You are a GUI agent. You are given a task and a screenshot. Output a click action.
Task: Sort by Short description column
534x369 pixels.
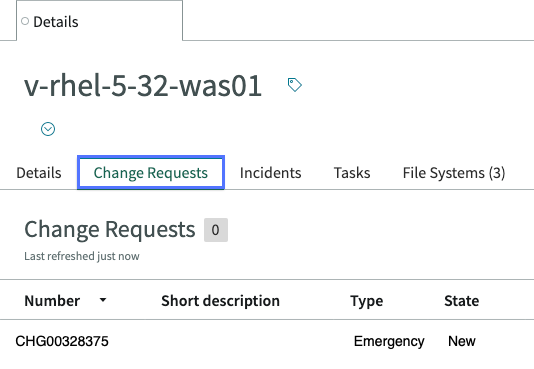[220, 301]
